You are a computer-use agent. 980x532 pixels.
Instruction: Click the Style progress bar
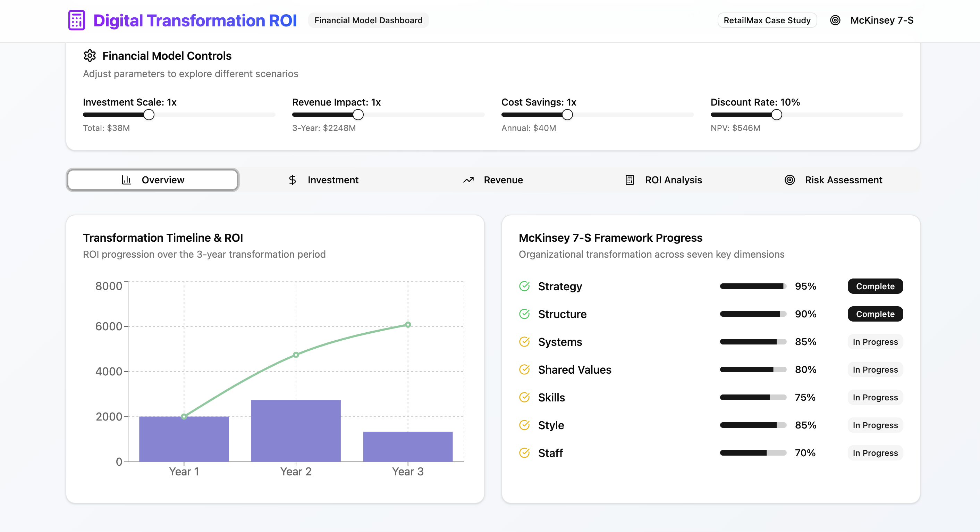click(x=753, y=425)
